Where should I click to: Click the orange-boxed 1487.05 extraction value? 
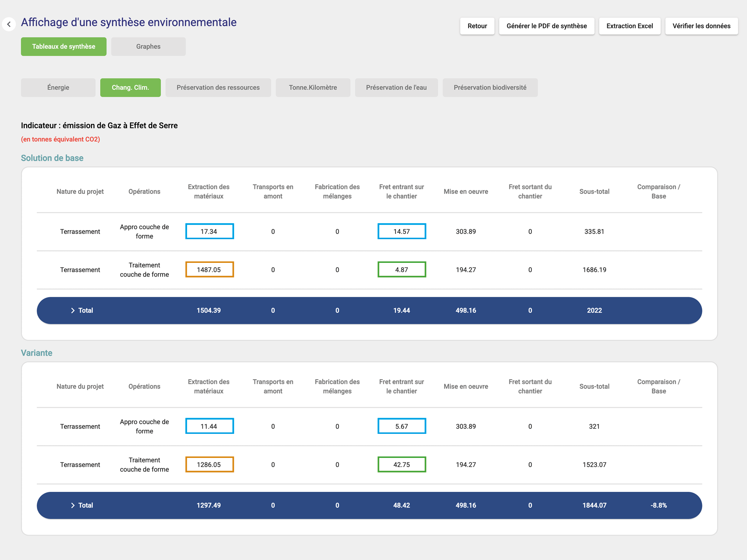coord(209,270)
